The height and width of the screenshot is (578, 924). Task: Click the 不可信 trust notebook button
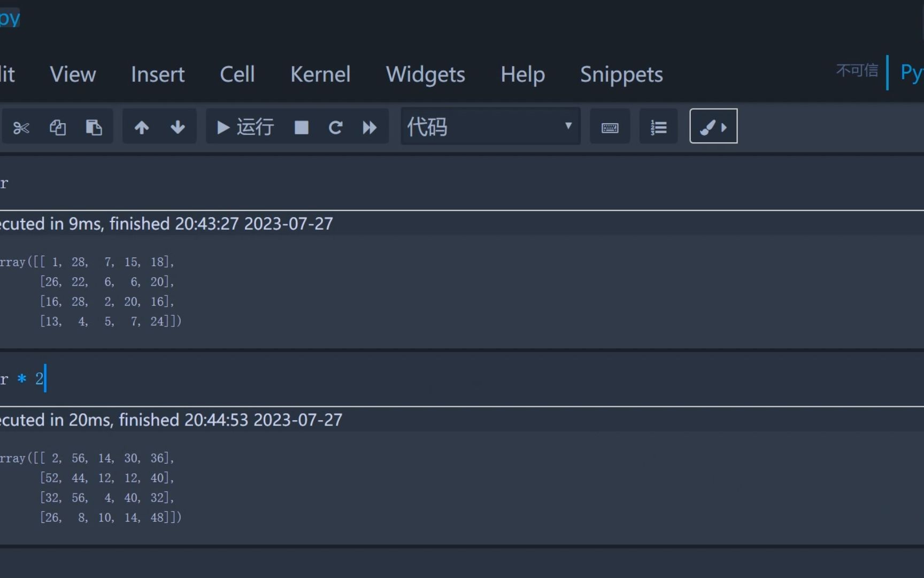click(x=857, y=70)
